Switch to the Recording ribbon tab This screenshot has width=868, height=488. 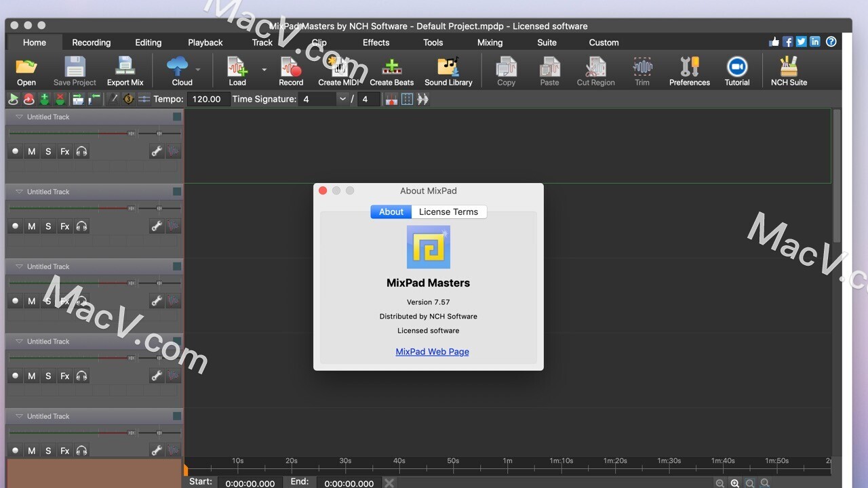[91, 42]
